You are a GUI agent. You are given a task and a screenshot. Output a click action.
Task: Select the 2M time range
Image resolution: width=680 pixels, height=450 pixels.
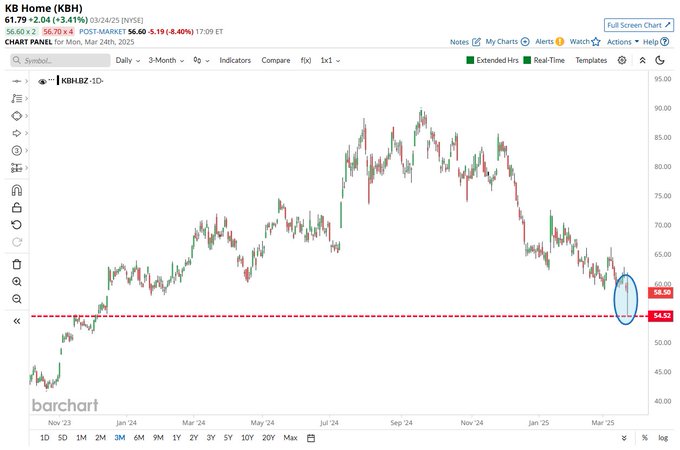click(x=100, y=438)
